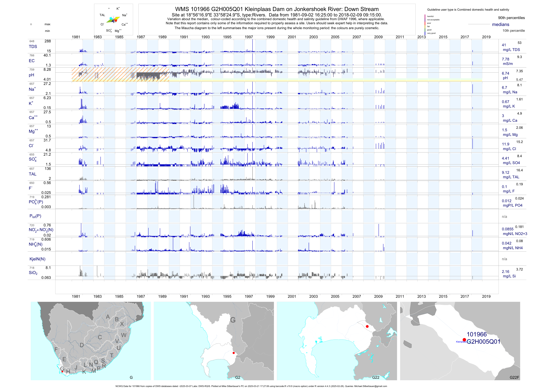Click the large G label on G2 map
554x392 pixels.
click(x=233, y=320)
